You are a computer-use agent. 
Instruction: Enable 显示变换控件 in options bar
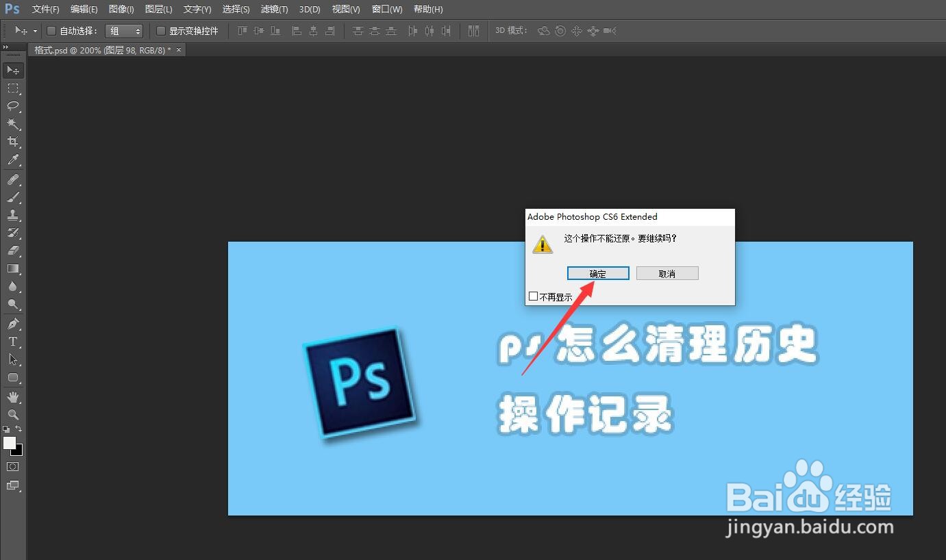[160, 31]
